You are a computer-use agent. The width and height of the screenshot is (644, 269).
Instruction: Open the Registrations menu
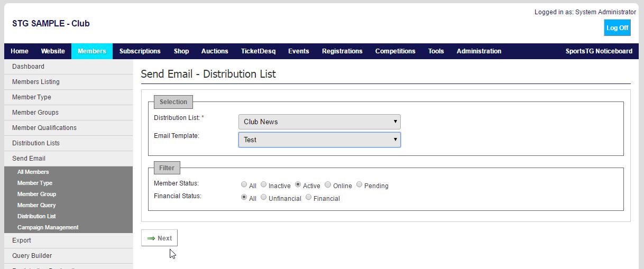(342, 51)
